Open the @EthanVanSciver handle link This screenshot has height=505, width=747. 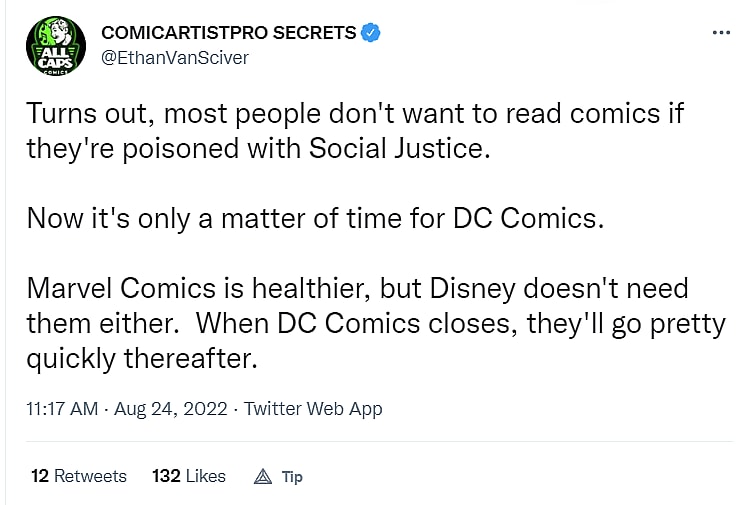pyautogui.click(x=175, y=57)
